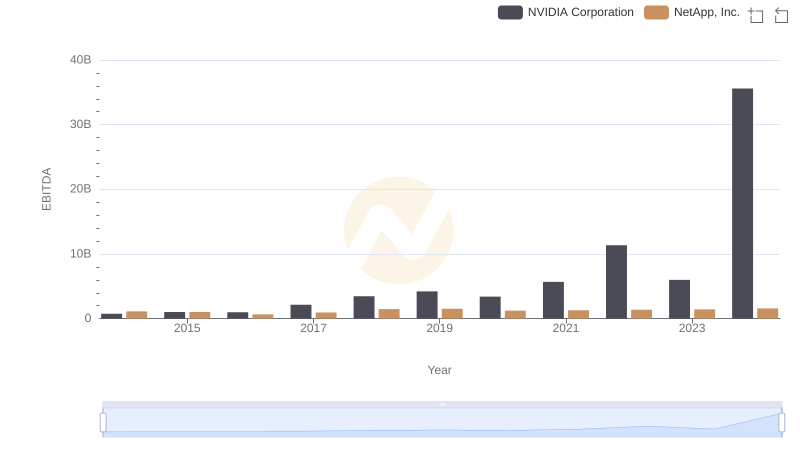Click the Year axis title
The image size is (800, 461).
pyautogui.click(x=439, y=370)
